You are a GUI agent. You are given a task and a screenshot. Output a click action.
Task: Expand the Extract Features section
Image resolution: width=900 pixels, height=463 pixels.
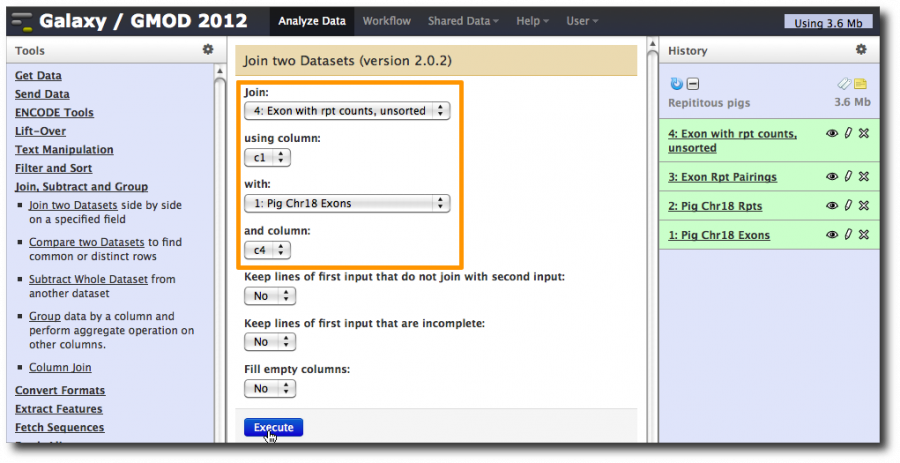tap(59, 409)
